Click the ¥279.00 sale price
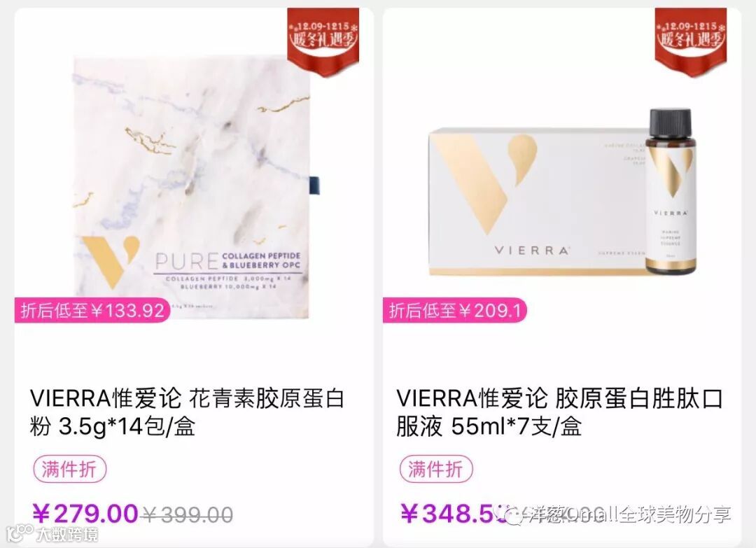 [85, 513]
